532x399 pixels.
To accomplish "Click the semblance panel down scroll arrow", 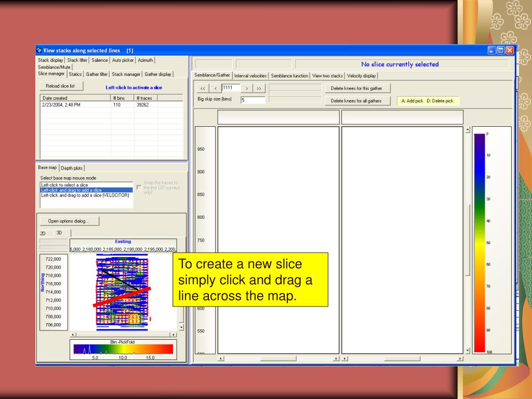I will [x=468, y=351].
